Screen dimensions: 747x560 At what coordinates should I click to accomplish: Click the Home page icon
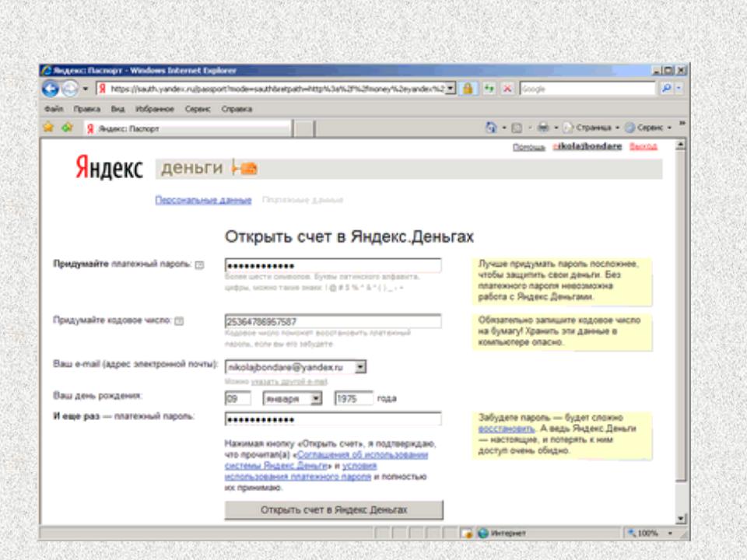coord(491,127)
